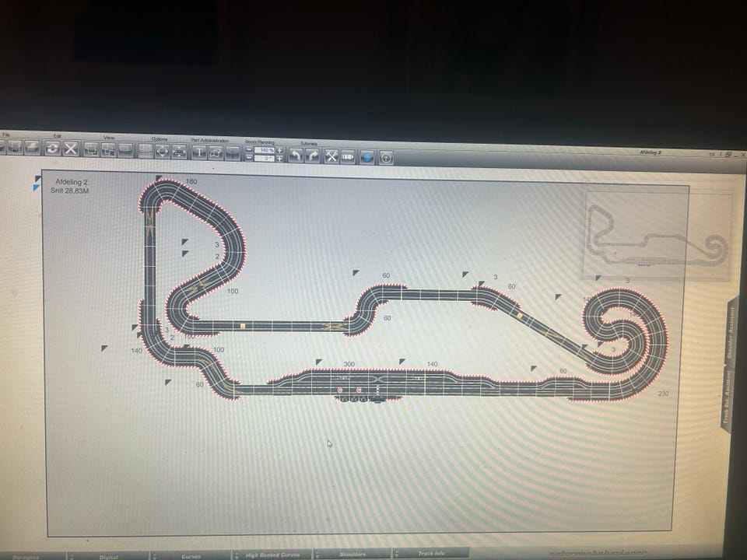Viewport: 747px width, 560px height.
Task: Increase rotation with the plus beside 0°
Action: coord(279,158)
